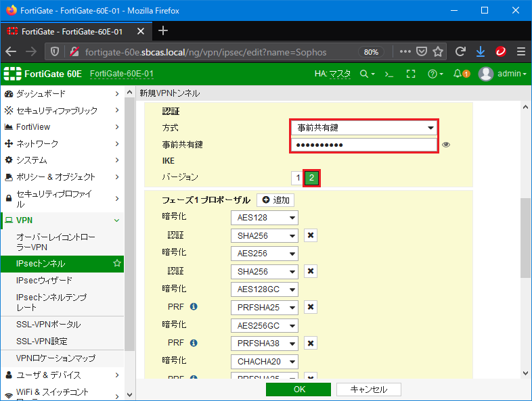
Task: Click the キャンセル button
Action: [368, 389]
